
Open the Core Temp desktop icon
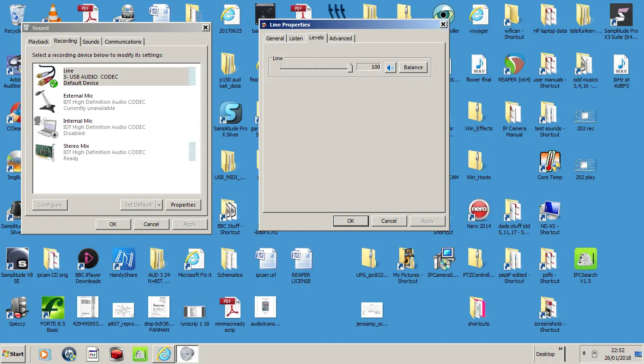tap(549, 163)
